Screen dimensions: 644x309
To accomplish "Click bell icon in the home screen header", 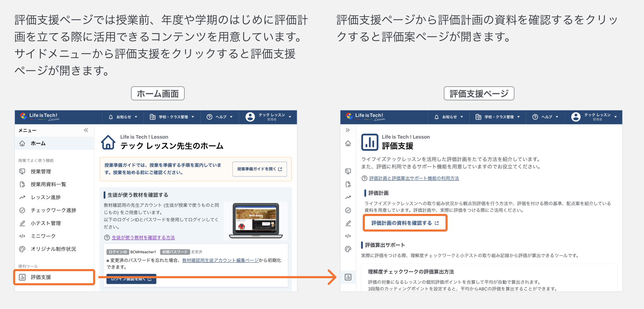I will (x=111, y=117).
